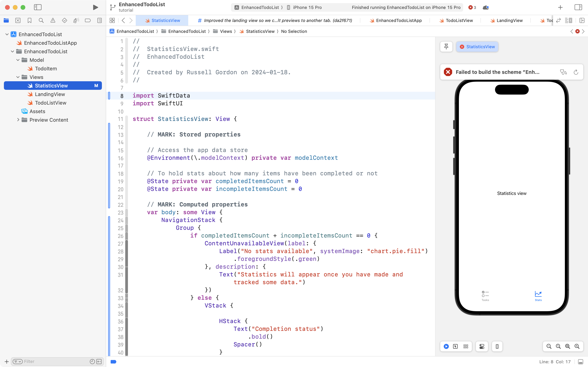Open Device Settings toggle icon in preview canvas
The width and height of the screenshot is (588, 367).
[x=482, y=346]
